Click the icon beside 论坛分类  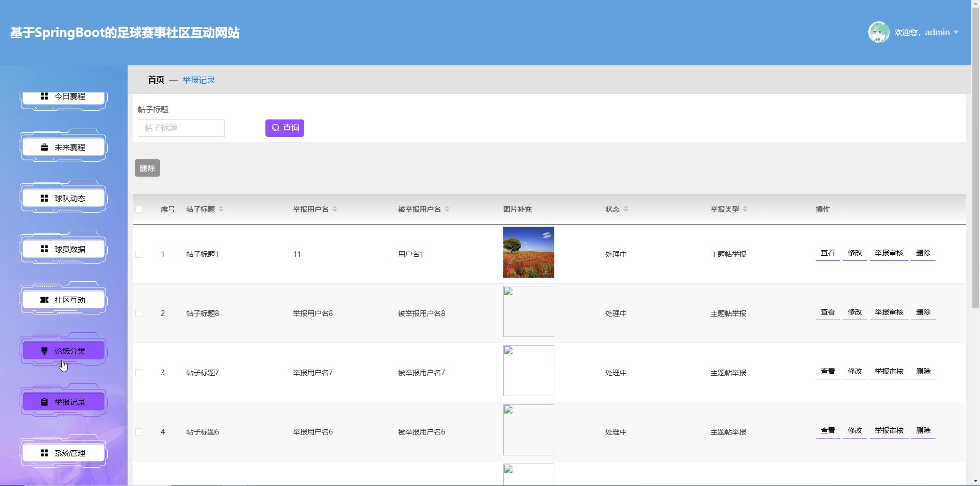(44, 351)
